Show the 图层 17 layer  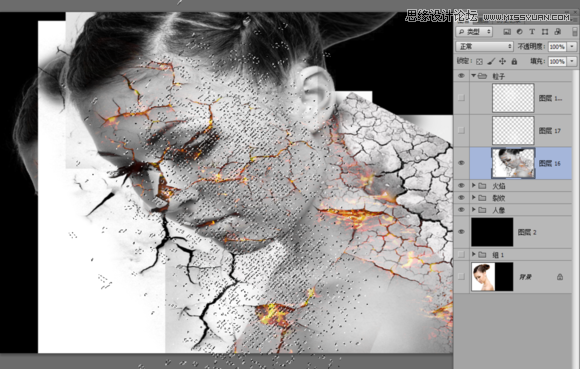pos(461,130)
